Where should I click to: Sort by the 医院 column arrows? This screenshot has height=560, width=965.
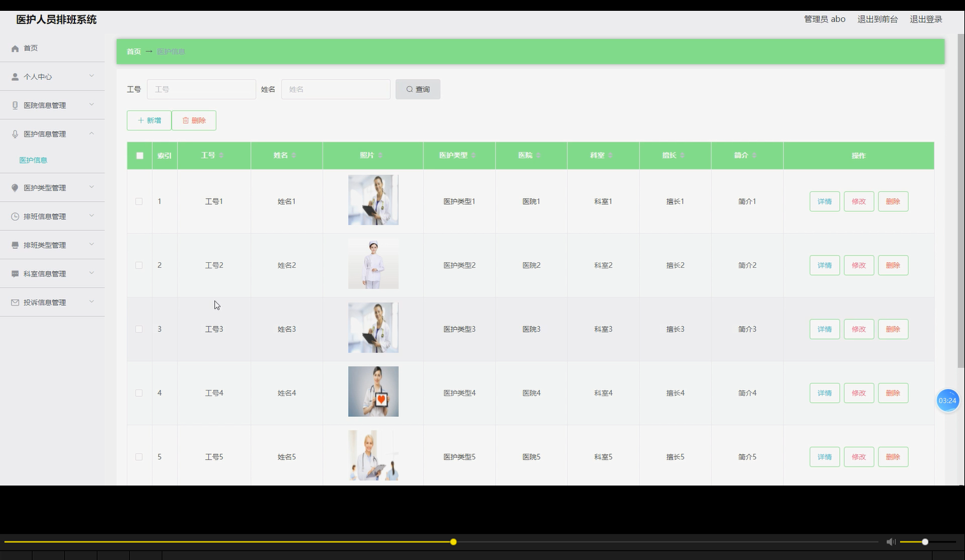click(539, 155)
